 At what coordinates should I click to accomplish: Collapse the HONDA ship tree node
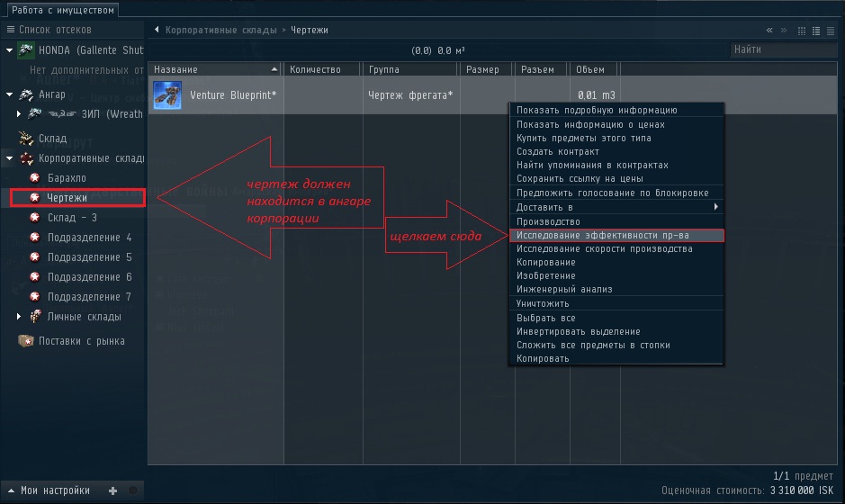click(x=10, y=50)
